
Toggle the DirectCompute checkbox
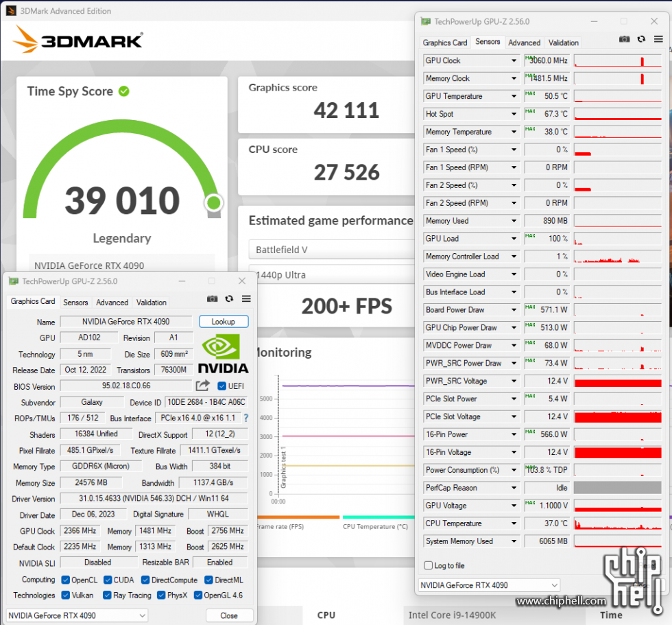(145, 580)
